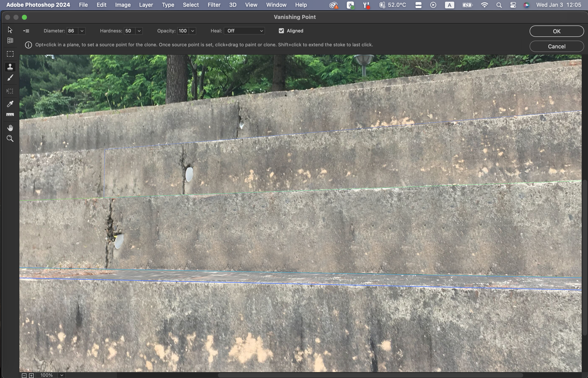This screenshot has width=588, height=378.
Task: Open the Heal mode dropdown
Action: tap(244, 31)
